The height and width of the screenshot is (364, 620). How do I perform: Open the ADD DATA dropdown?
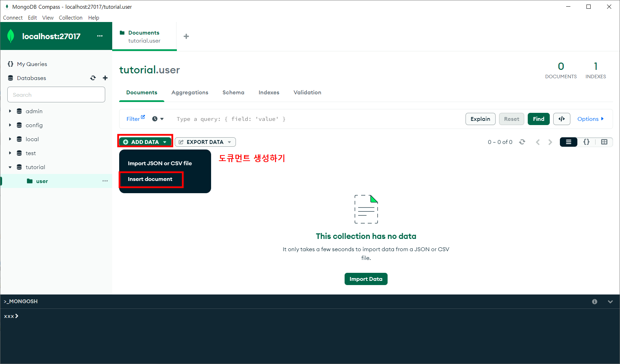(x=145, y=142)
